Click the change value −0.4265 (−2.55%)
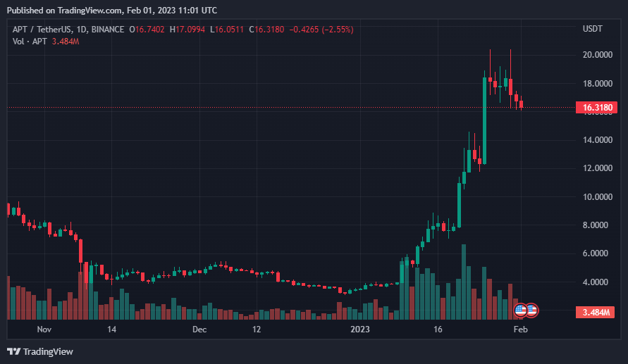This screenshot has height=364, width=628. pos(321,29)
